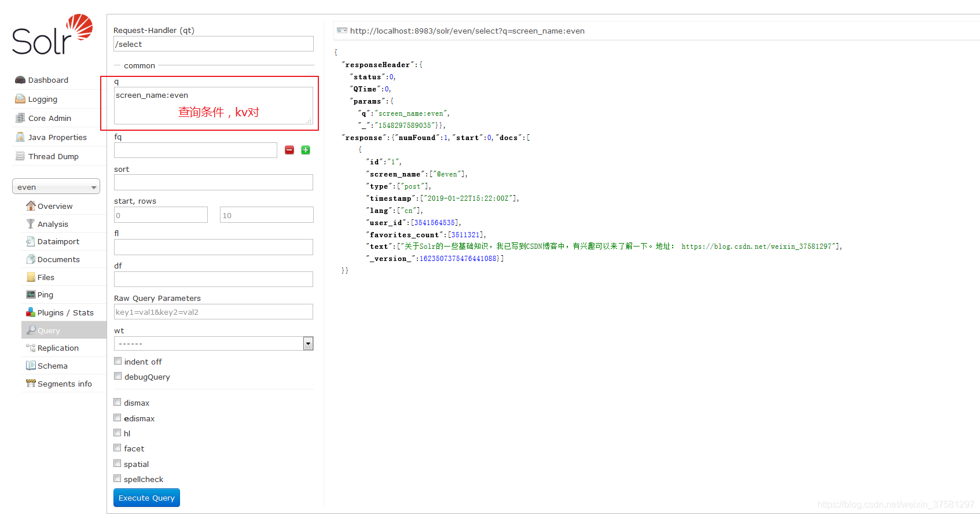Open Thread Dump page
Viewport: 980px width, 515px height.
(53, 156)
